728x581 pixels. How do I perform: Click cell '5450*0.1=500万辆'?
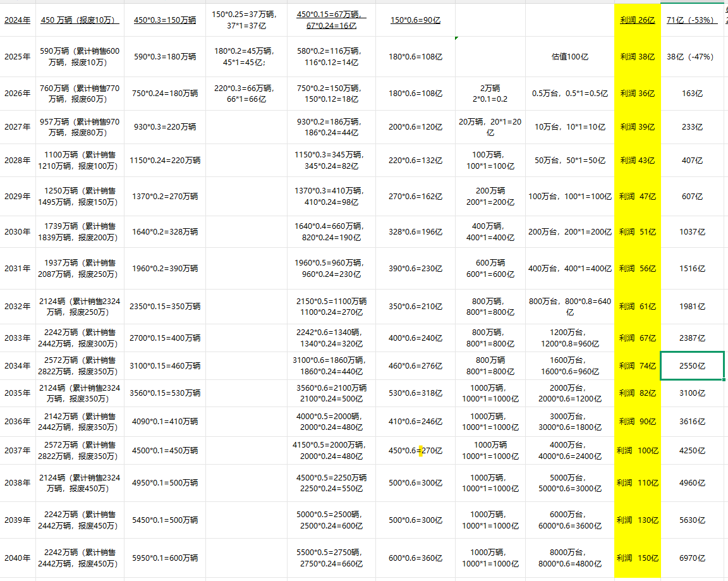(165, 520)
